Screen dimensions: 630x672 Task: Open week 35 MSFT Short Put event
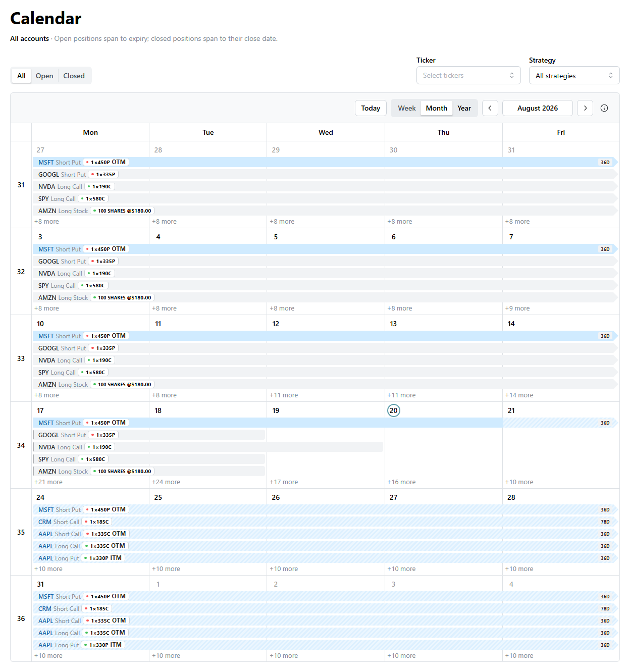click(x=325, y=509)
